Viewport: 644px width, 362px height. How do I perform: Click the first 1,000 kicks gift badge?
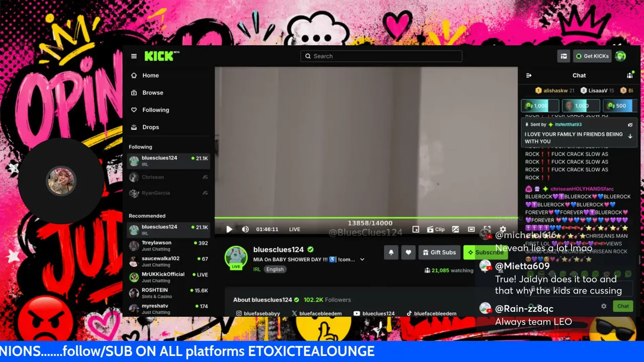click(540, 106)
